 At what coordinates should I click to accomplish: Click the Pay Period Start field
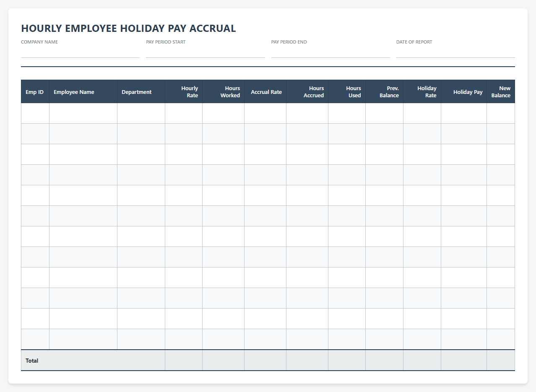tap(206, 52)
